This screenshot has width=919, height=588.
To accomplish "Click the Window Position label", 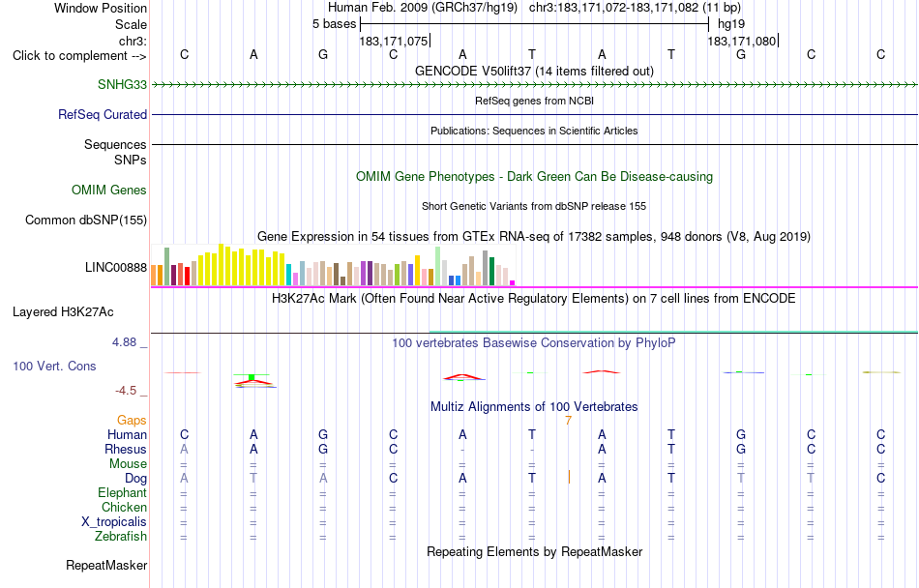I will pyautogui.click(x=101, y=8).
